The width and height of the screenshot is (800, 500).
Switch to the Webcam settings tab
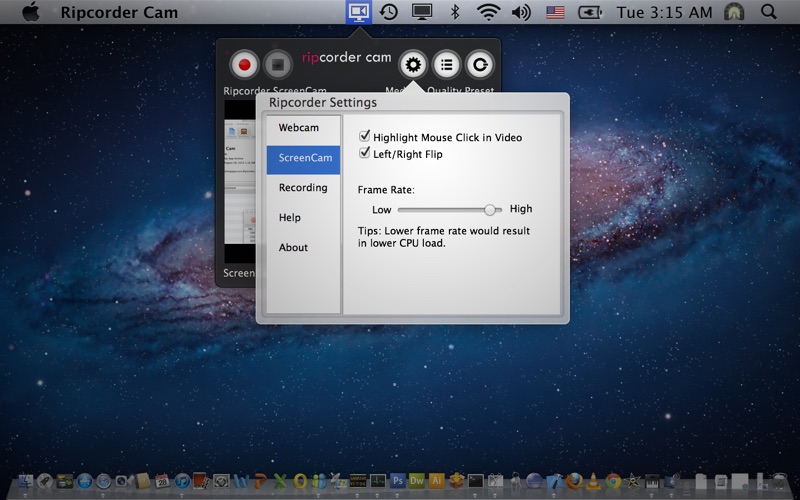point(298,128)
